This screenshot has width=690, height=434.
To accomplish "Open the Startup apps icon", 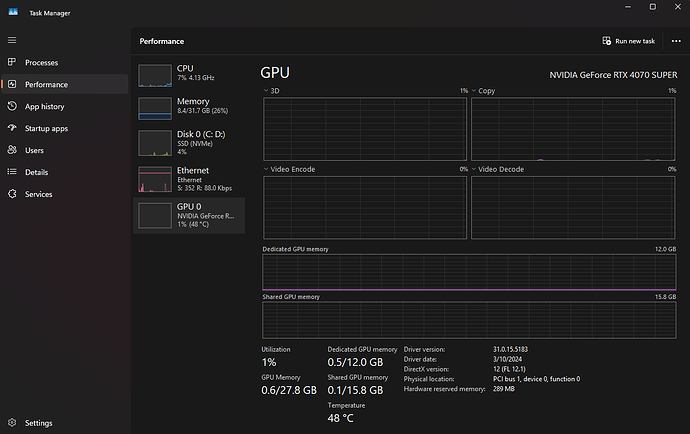I will pos(13,128).
